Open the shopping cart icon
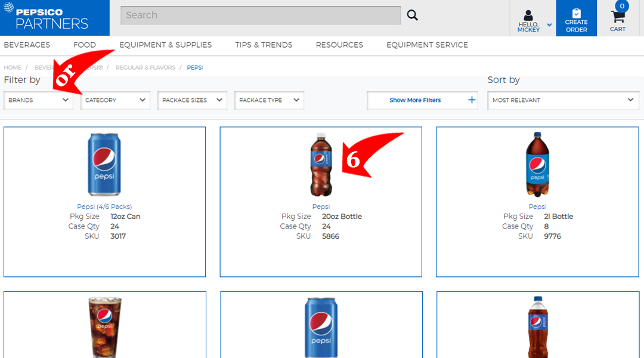Image resolution: width=644 pixels, height=358 pixels. (x=618, y=17)
